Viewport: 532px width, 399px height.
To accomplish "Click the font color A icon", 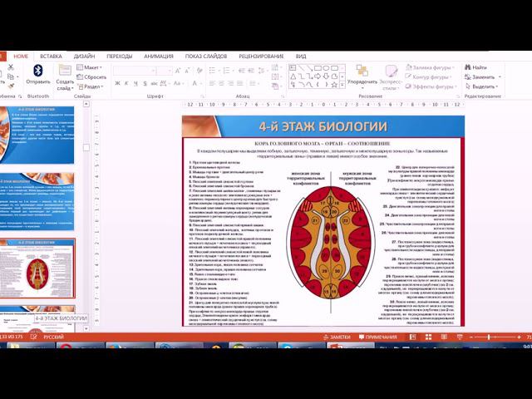I will click(x=195, y=83).
